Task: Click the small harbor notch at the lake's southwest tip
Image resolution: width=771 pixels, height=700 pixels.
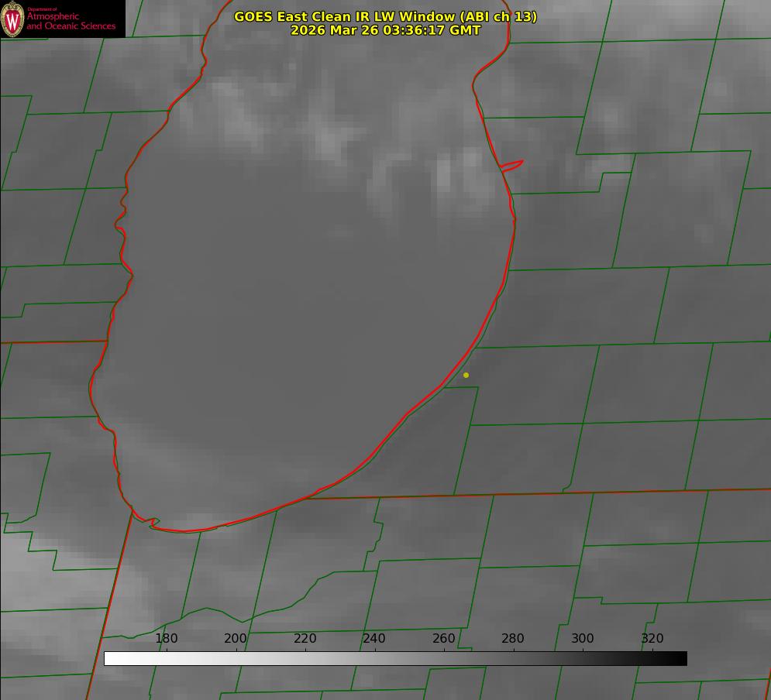Action: click(151, 523)
